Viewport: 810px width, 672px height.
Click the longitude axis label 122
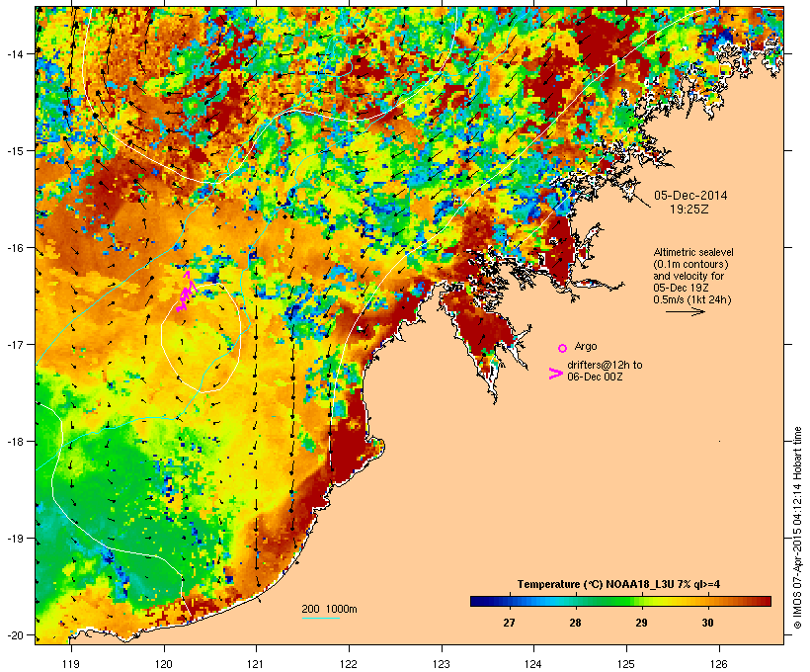point(349,664)
